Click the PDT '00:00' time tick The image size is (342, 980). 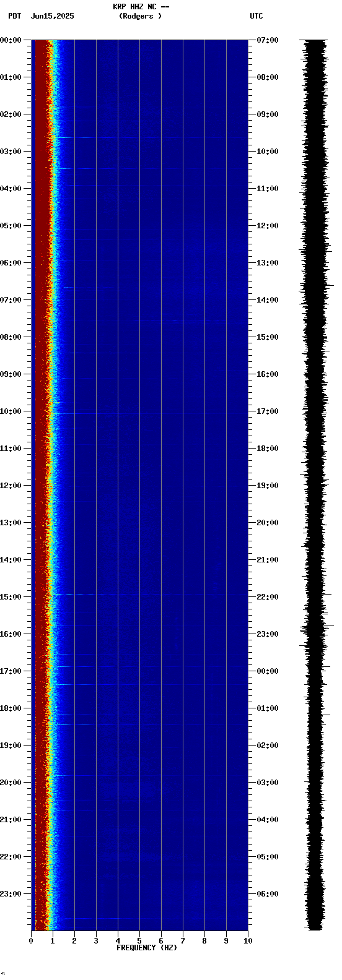pyautogui.click(x=11, y=40)
